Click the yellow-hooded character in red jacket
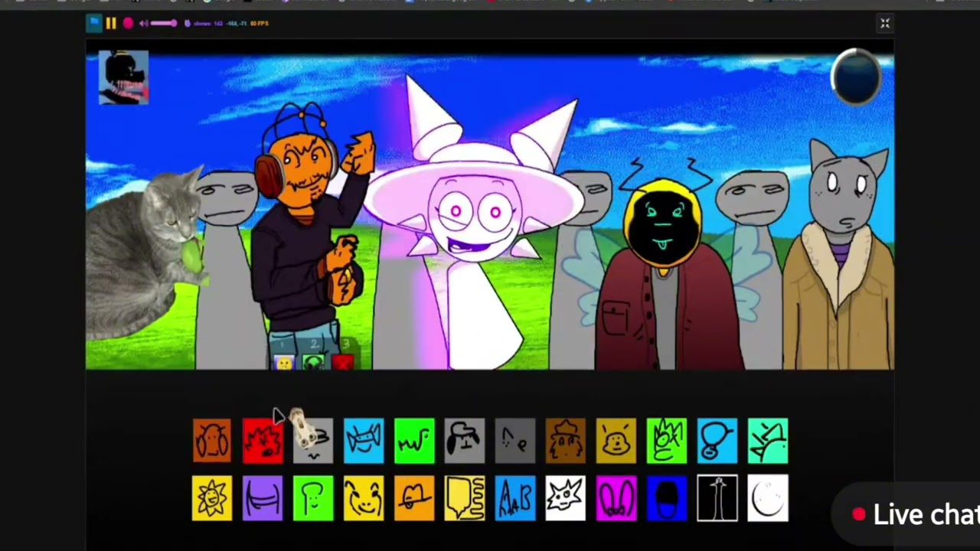Image resolution: width=980 pixels, height=551 pixels. pyautogui.click(x=666, y=268)
